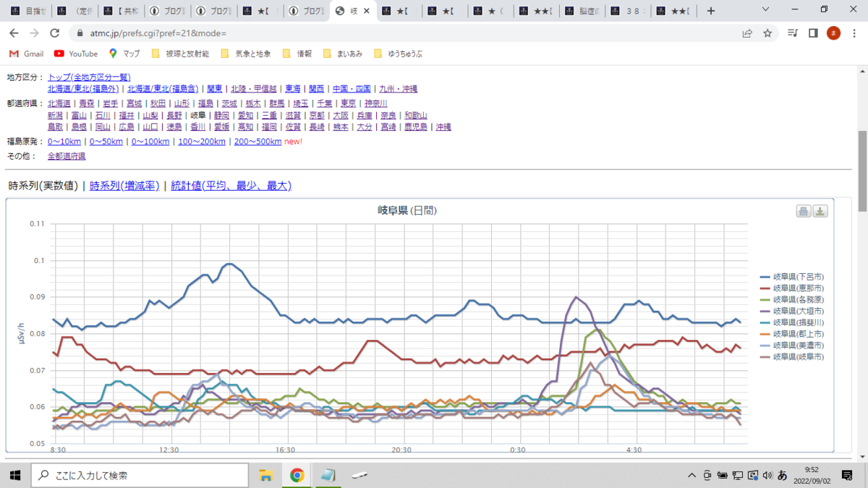Viewport: 868px width, 488px height.
Task: Open the Chrome side panel icon
Action: coord(813,33)
